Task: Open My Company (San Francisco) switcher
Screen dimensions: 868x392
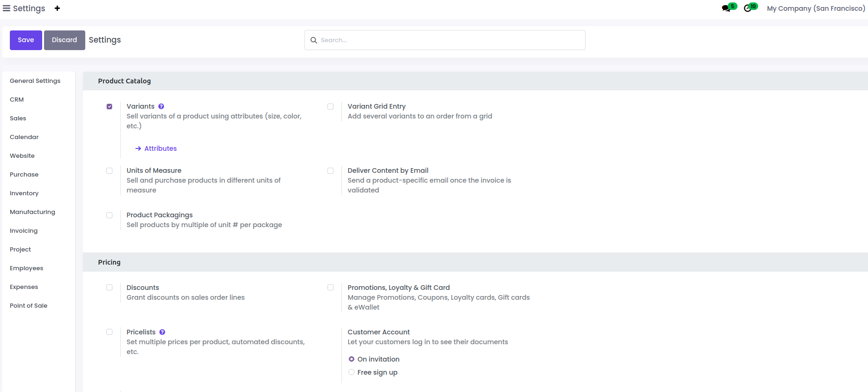Action: [x=816, y=8]
